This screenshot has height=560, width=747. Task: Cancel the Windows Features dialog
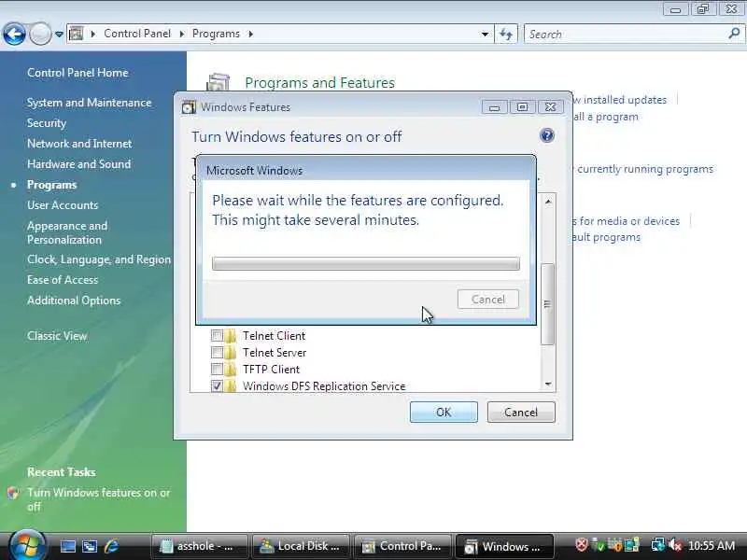521,412
